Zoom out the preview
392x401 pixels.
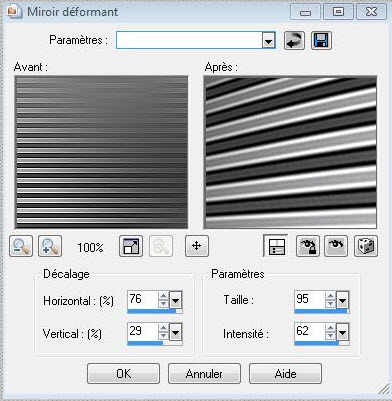(x=21, y=246)
